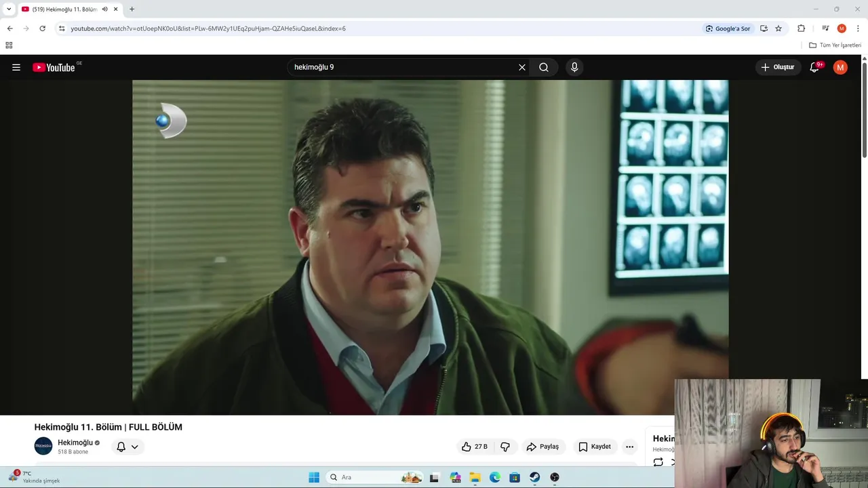This screenshot has width=868, height=488.
Task: Open browser extensions puzzle icon
Action: [801, 28]
